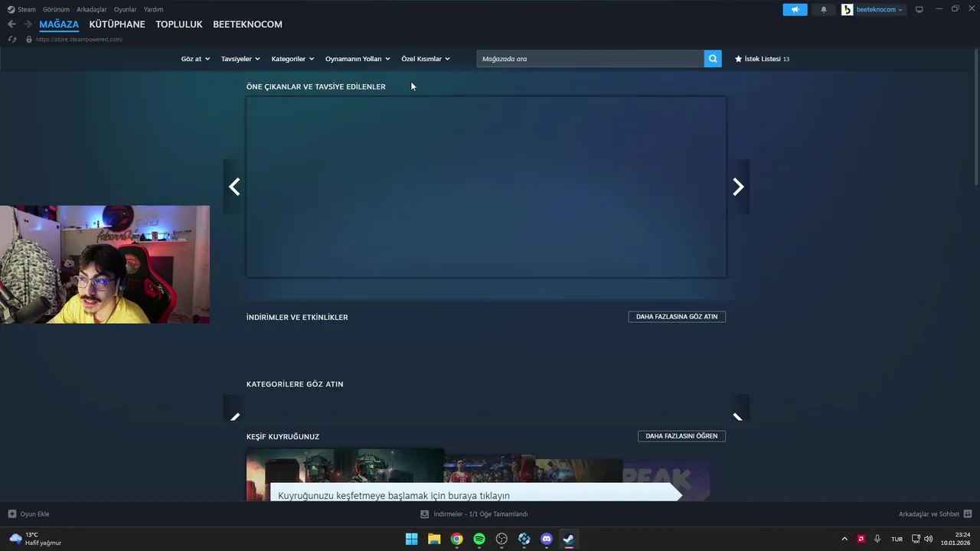Viewport: 980px width, 551px height.
Task: Click the ÖNE ÇIKANLAR VE TAVSİYE EDİLENLER heading
Action: 315,86
